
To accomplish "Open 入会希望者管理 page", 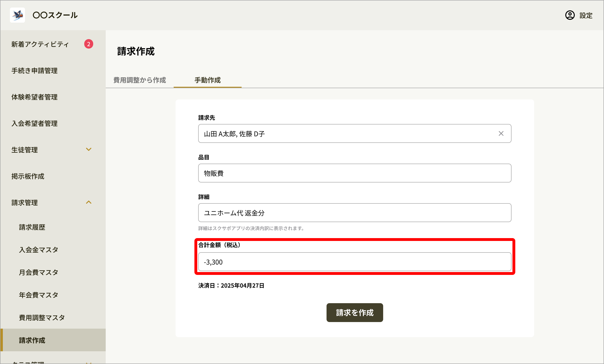I will coord(34,124).
